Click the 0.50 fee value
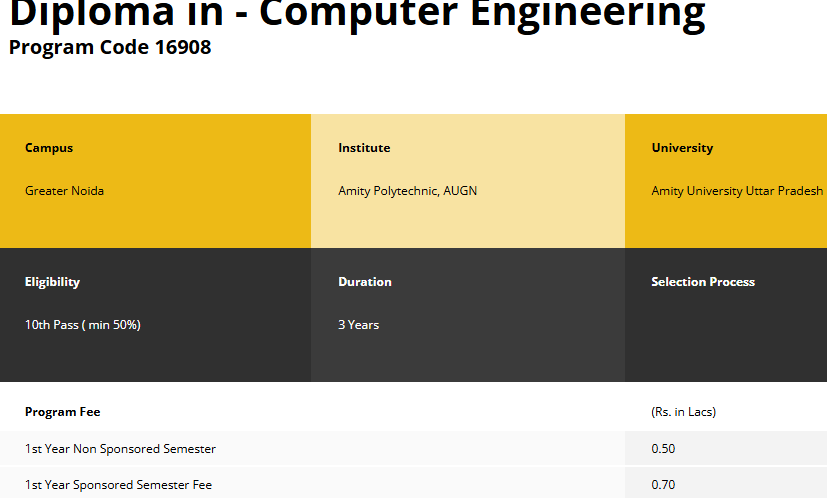The width and height of the screenshot is (827, 498). point(663,449)
